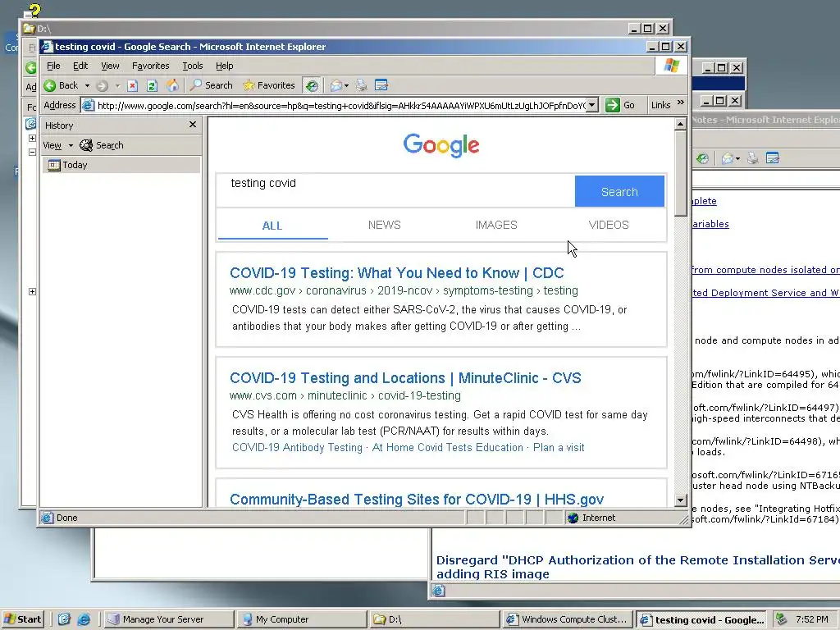
Task: Open the Start menu
Action: pyautogui.click(x=22, y=619)
